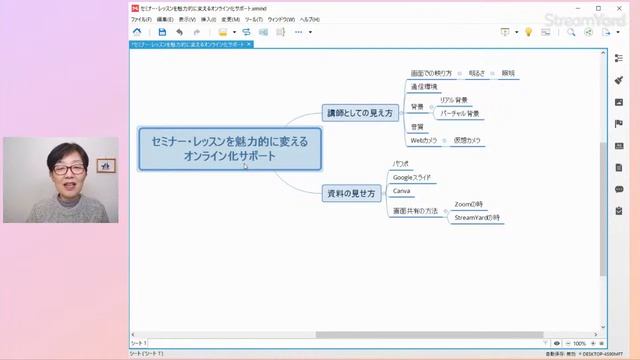Screen dimensions: 640x360
Task: Open the Image panel in sidebar
Action: tap(619, 102)
